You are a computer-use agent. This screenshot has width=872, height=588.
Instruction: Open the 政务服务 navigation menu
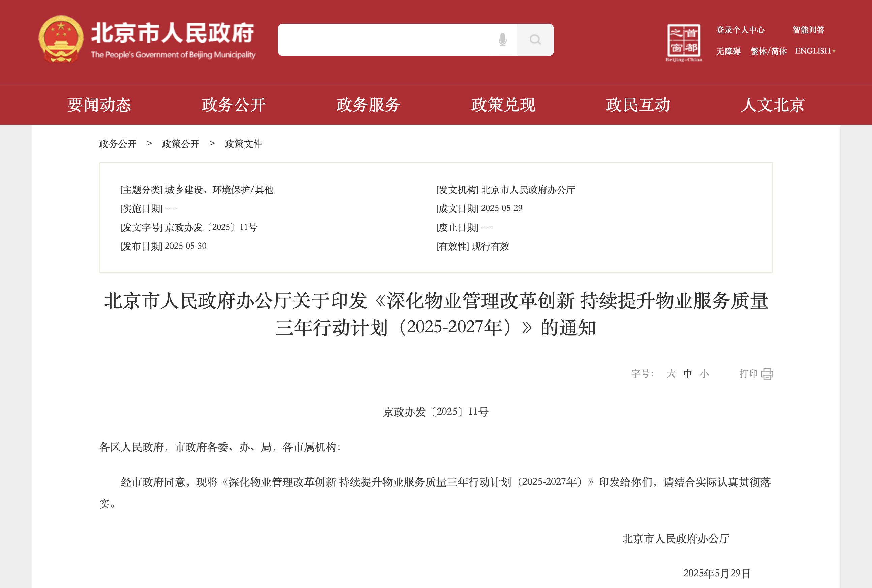pyautogui.click(x=368, y=105)
